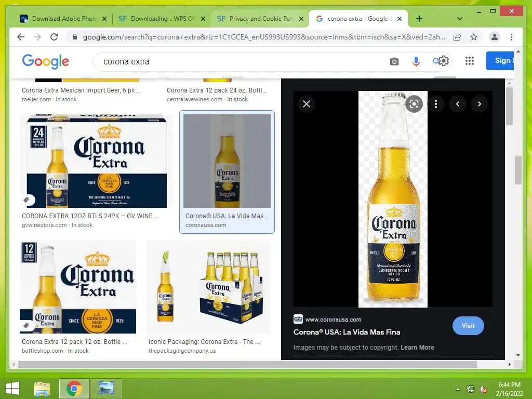Open the 24-pack Corona Extra box thumbnail
The height and width of the screenshot is (399, 532).
97,161
